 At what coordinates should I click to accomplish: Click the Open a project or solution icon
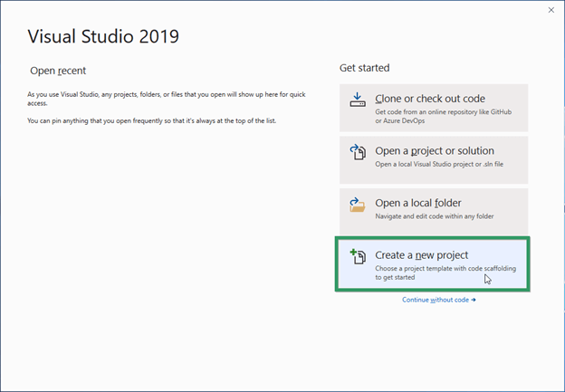(x=357, y=152)
